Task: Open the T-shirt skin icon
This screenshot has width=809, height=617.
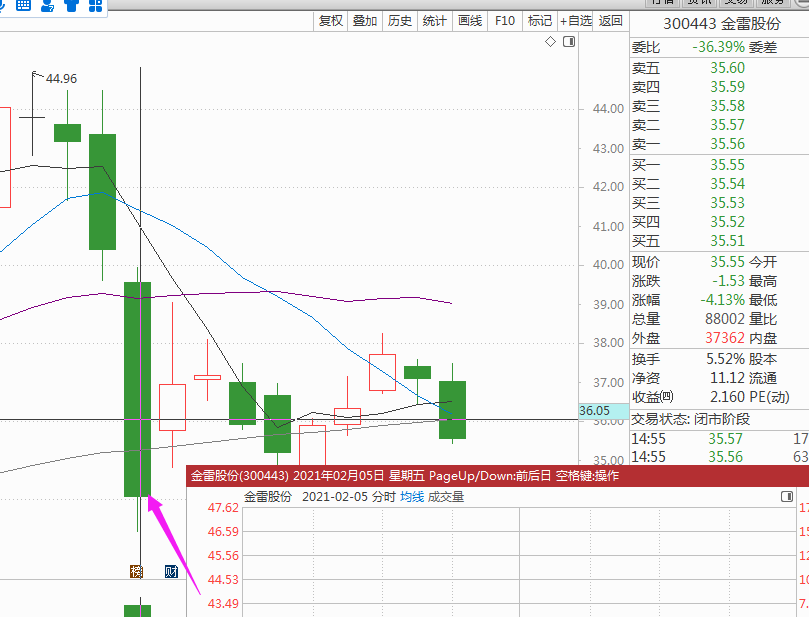Action: pos(72,5)
